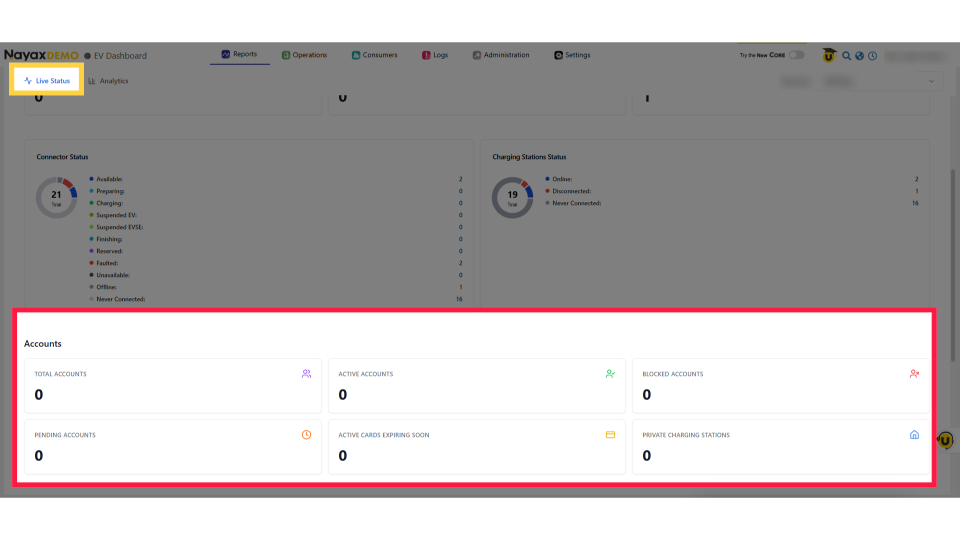
Task: Click the Pending Accounts clock icon
Action: (306, 435)
